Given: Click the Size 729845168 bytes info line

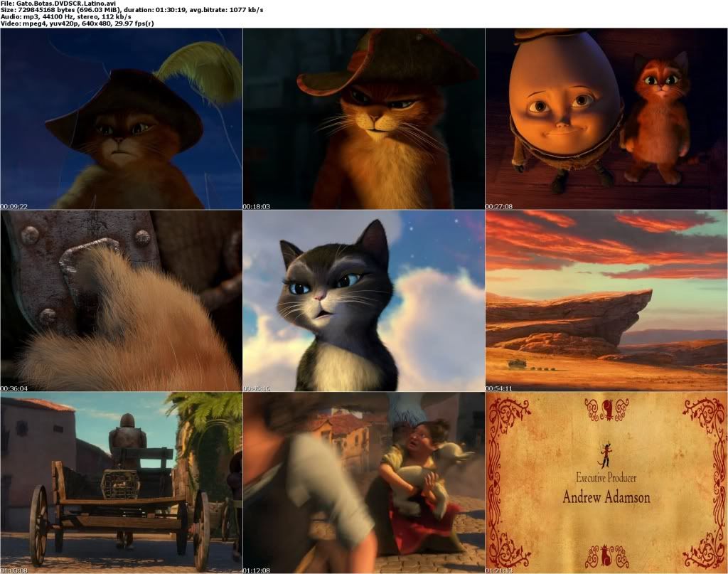Looking at the screenshot, I should pyautogui.click(x=132, y=10).
